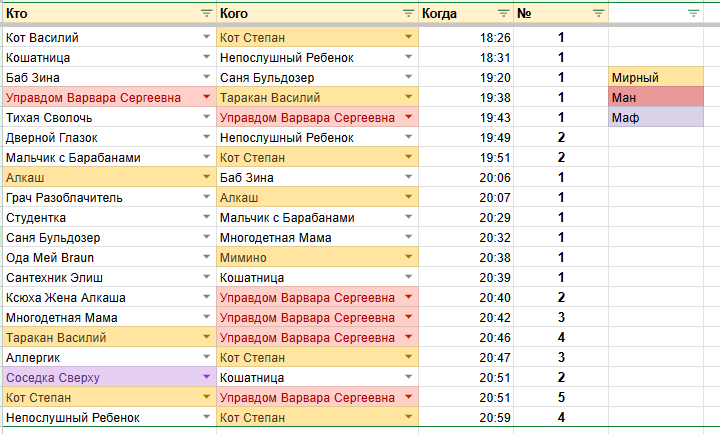
Task: Open filter icon in Кто header
Action: pyautogui.click(x=207, y=13)
